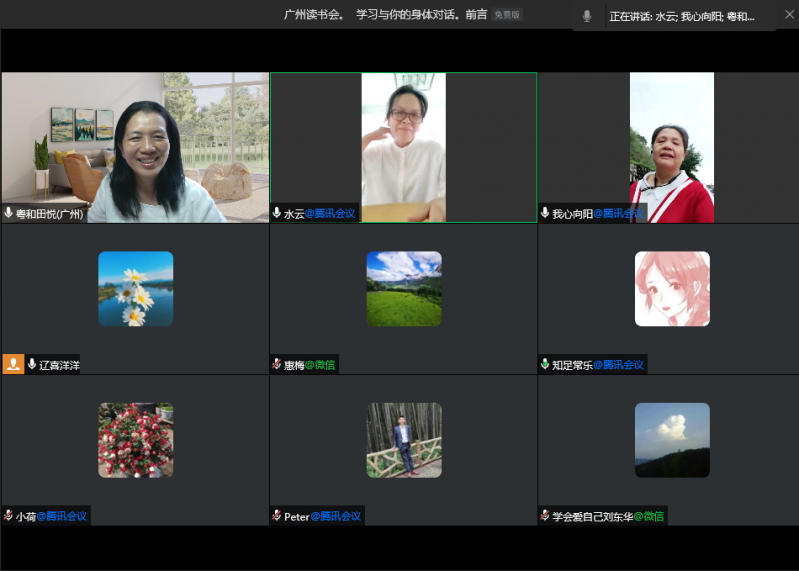Click the 免费版 badge in title
This screenshot has height=571, width=799.
507,15
